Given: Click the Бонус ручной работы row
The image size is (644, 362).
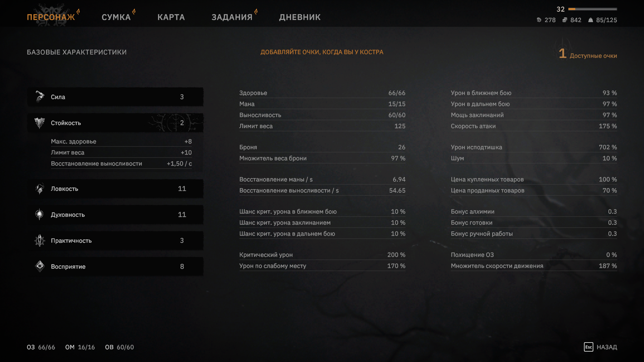Looking at the screenshot, I should 534,234.
